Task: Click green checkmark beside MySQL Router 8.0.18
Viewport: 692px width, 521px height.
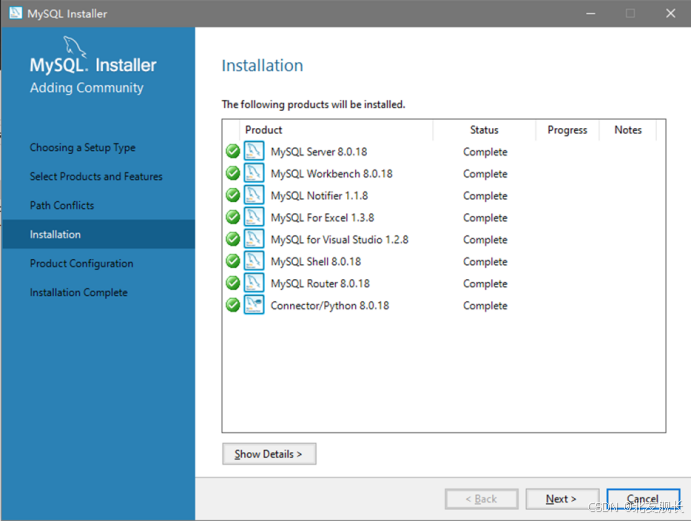Action: coord(233,283)
